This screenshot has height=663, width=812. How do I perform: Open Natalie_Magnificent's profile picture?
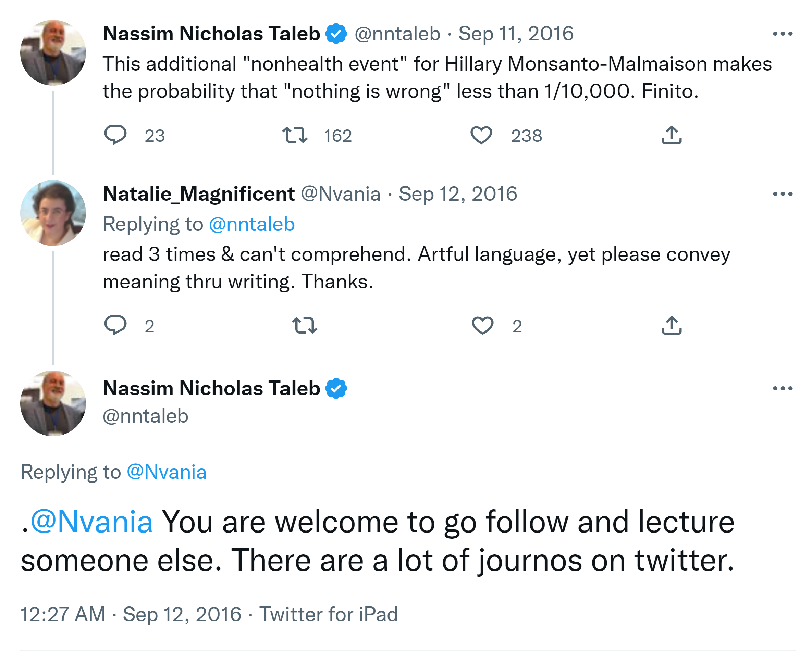[53, 213]
